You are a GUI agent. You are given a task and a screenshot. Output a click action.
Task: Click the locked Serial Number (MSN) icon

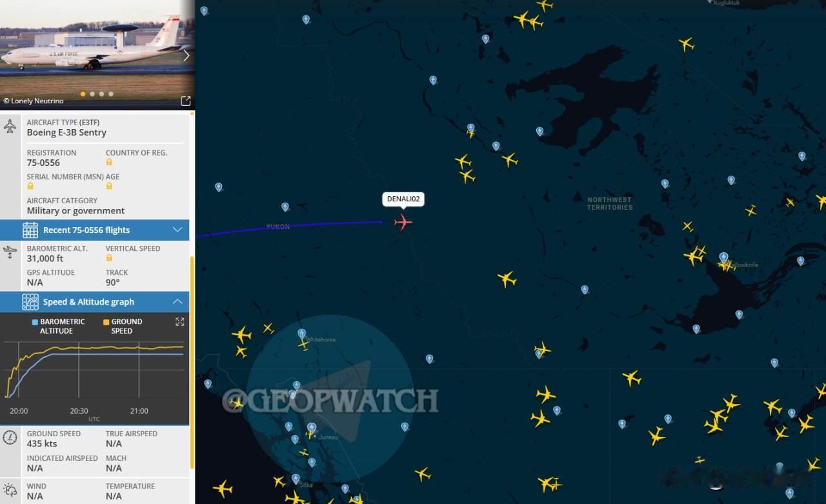click(x=30, y=186)
